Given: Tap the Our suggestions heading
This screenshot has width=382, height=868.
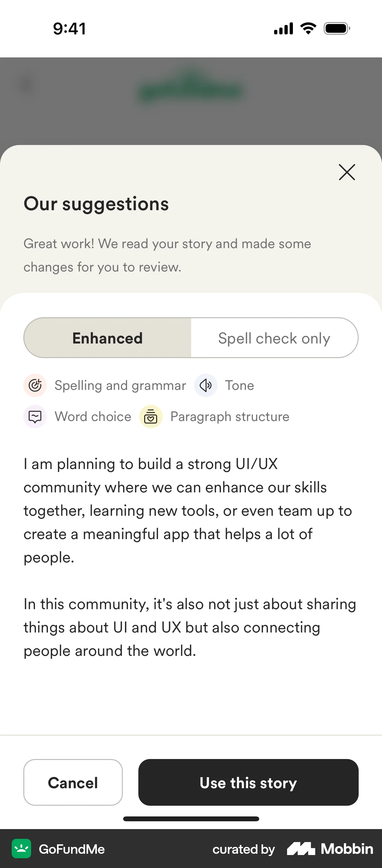Looking at the screenshot, I should 96,203.
